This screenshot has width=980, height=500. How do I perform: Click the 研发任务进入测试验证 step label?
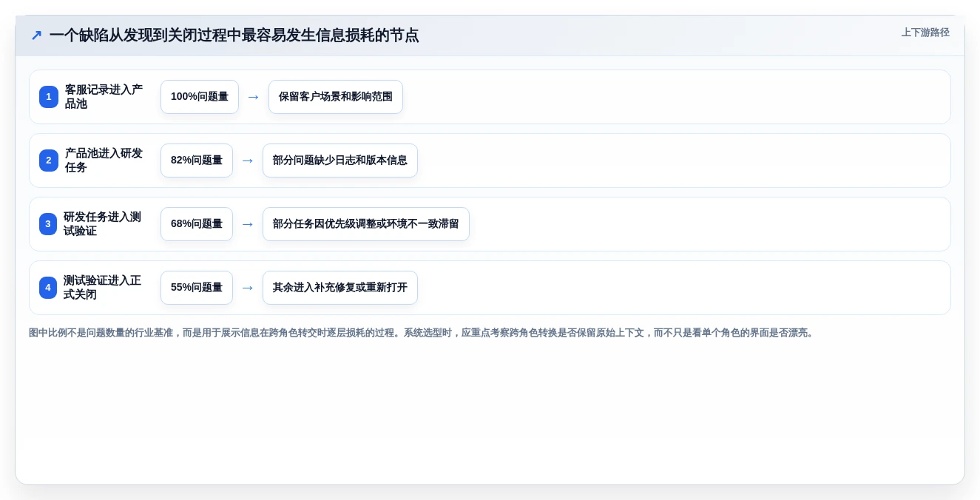(x=102, y=224)
